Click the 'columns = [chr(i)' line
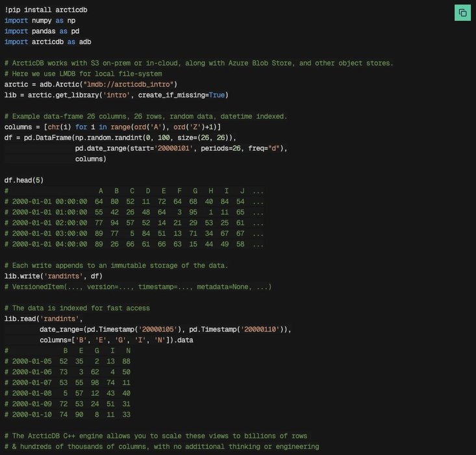This screenshot has width=476, height=455. pyautogui.click(x=112, y=127)
